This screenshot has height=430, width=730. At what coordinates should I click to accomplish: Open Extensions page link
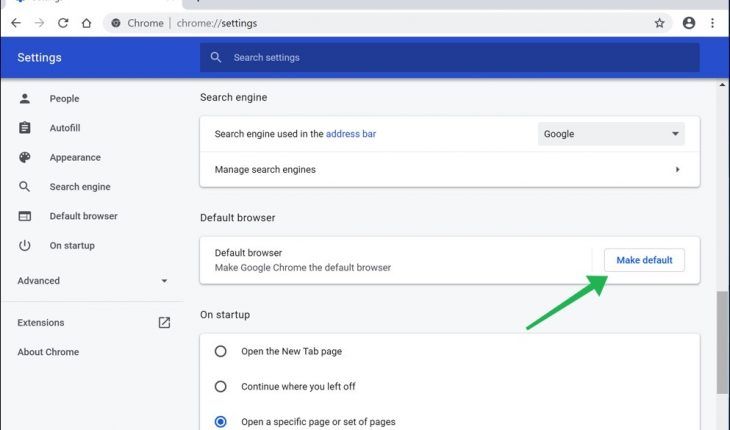pyautogui.click(x=41, y=322)
